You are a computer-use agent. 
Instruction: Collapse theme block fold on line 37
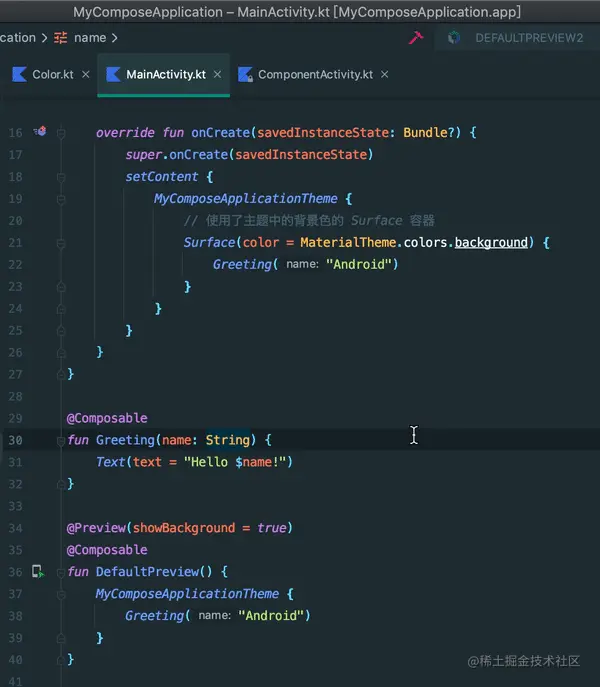tap(61, 594)
